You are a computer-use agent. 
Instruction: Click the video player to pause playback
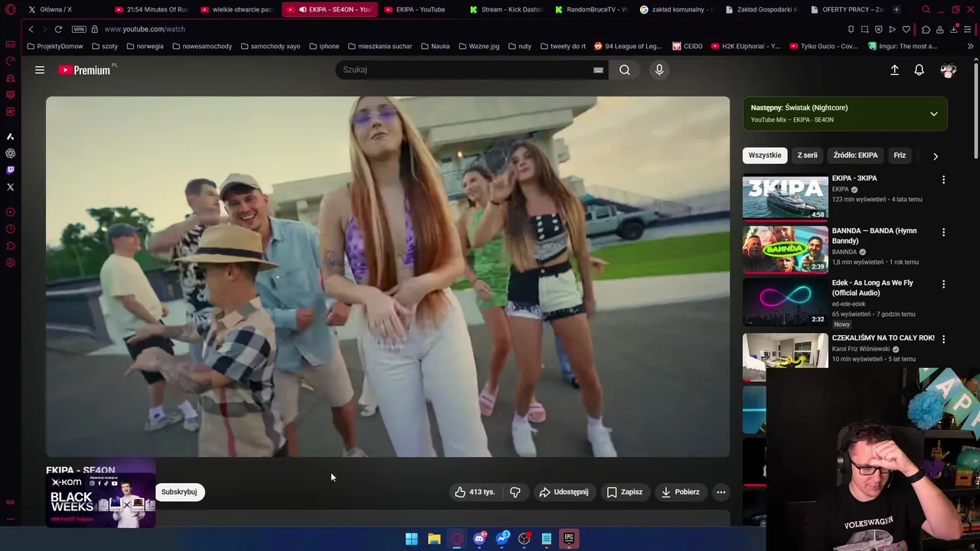point(387,276)
